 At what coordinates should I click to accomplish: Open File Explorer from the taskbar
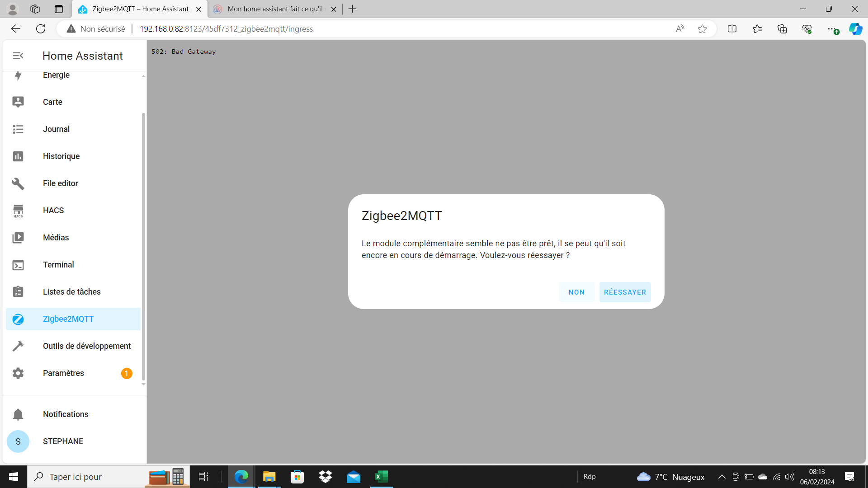coord(269,477)
